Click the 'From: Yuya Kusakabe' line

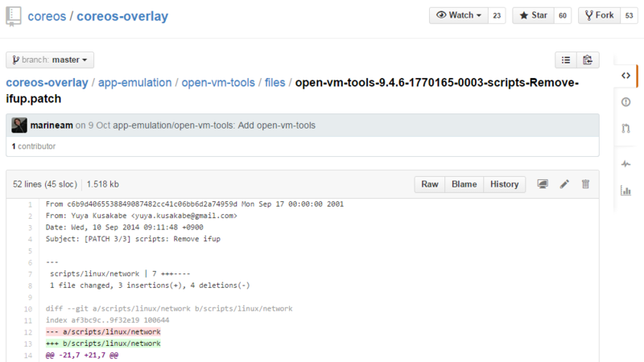(142, 216)
